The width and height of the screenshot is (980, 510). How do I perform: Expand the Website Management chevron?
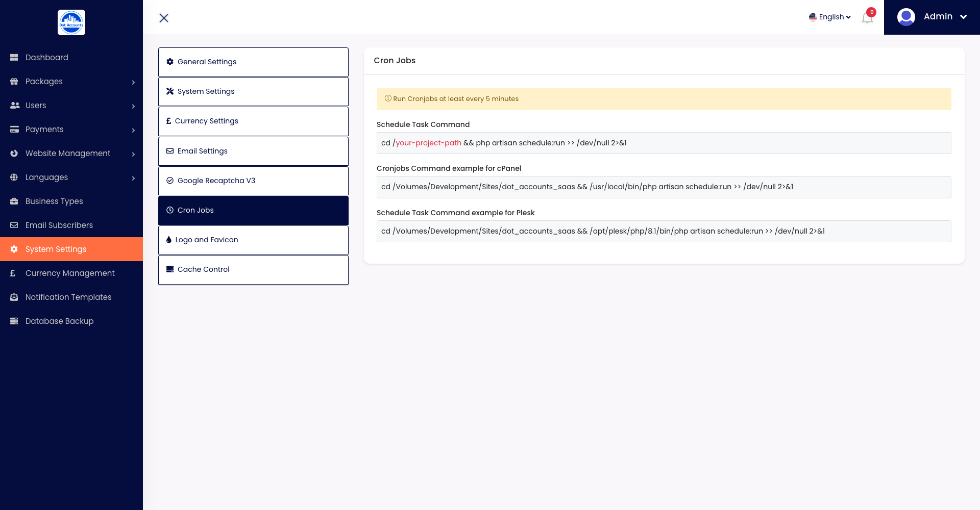(133, 154)
